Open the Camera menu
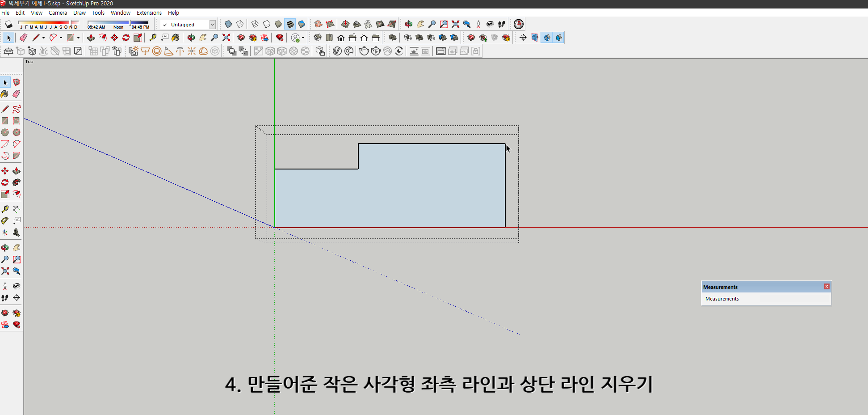868x415 pixels. [x=58, y=13]
